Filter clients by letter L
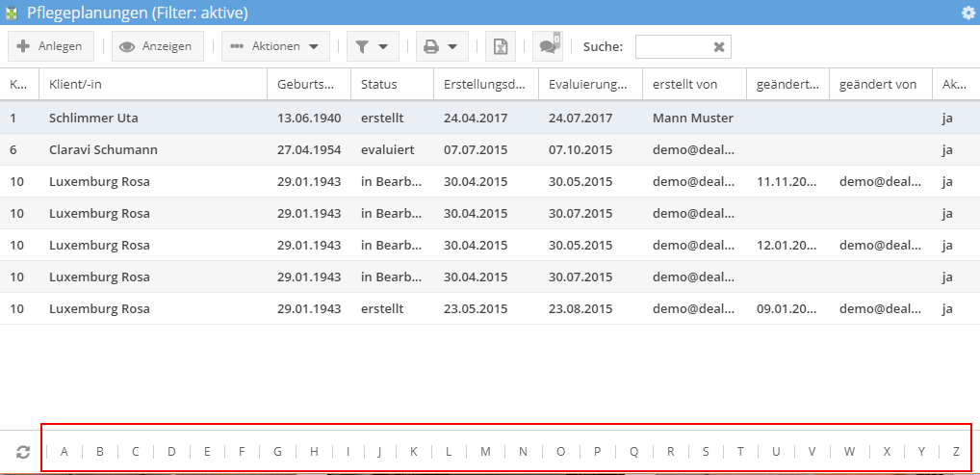This screenshot has width=980, height=475. point(449,451)
